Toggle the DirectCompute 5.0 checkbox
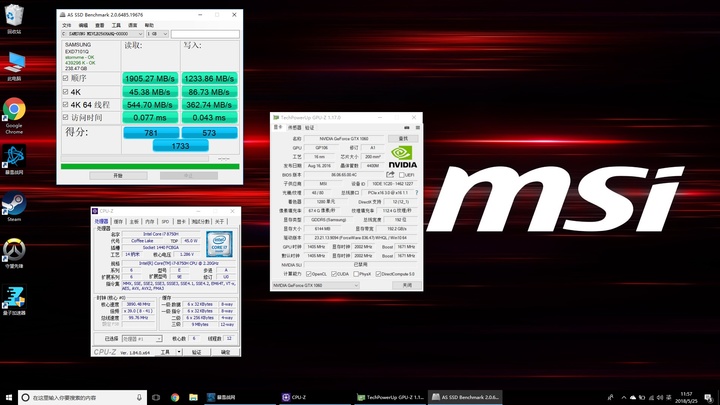This screenshot has width=720, height=405. [x=378, y=274]
